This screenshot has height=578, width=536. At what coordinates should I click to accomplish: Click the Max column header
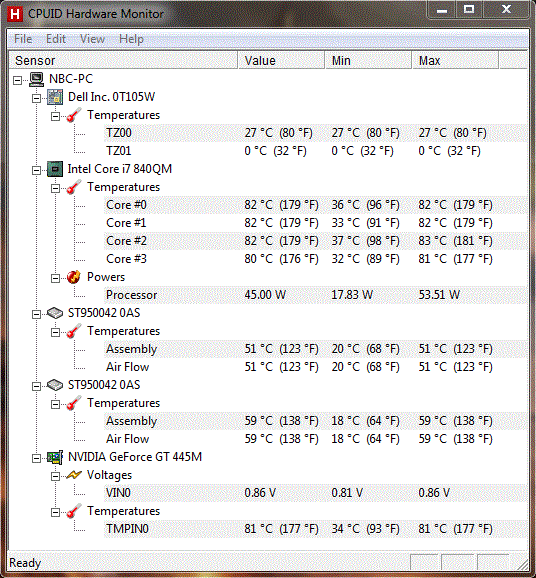tap(455, 60)
